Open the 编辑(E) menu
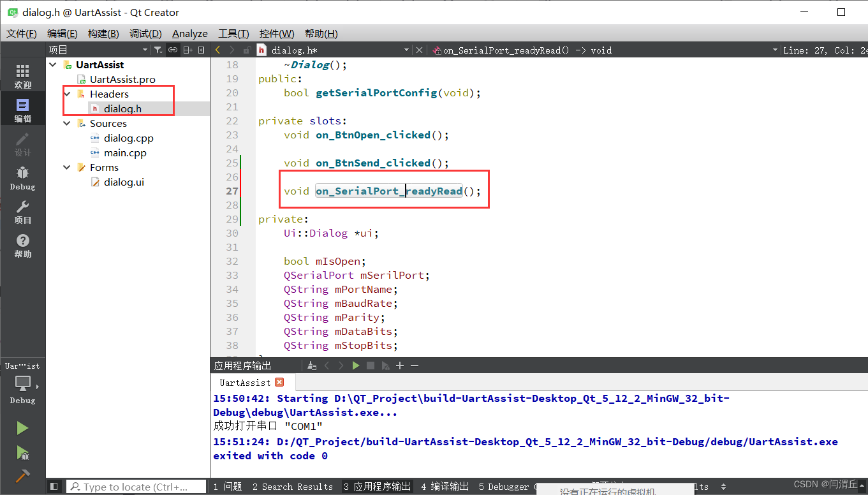Image resolution: width=868 pixels, height=495 pixels. [63, 34]
